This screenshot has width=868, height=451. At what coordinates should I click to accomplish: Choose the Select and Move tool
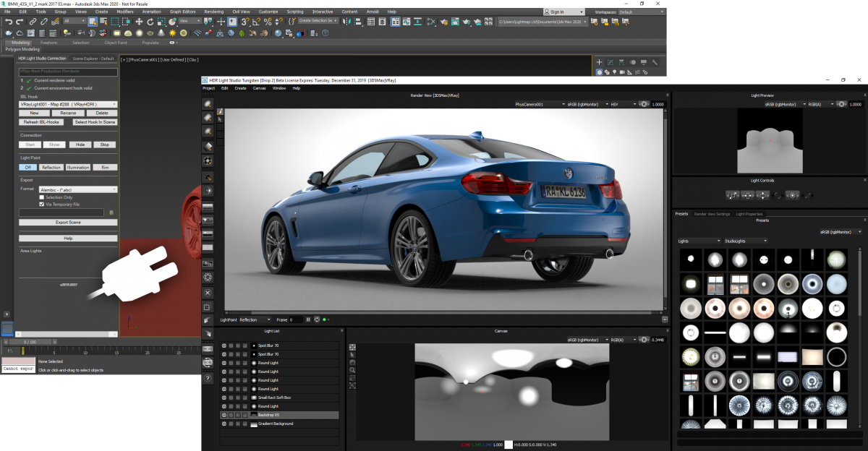click(139, 22)
